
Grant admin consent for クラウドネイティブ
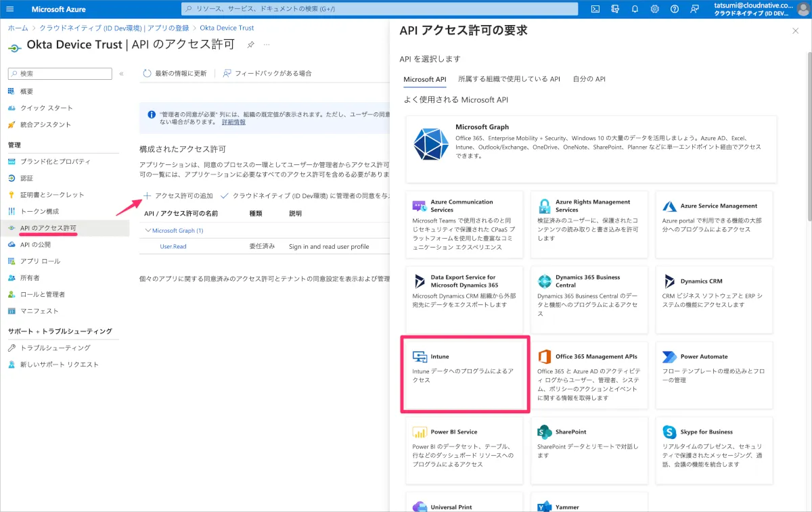tap(306, 195)
